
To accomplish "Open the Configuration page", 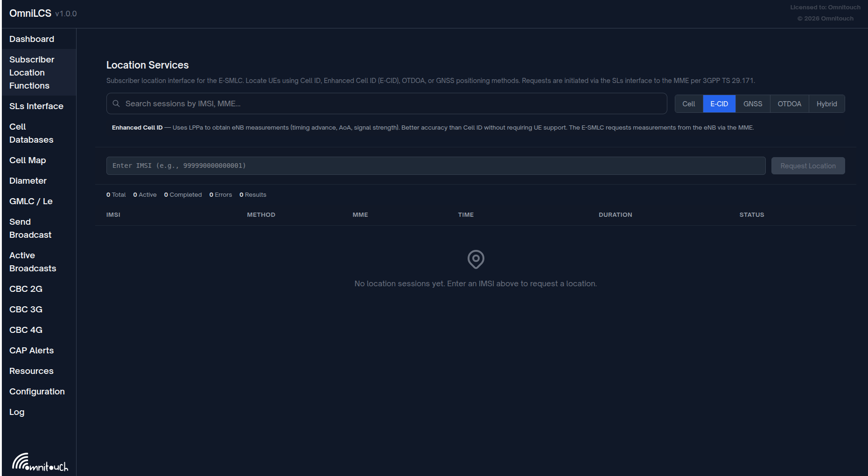I will click(x=37, y=392).
